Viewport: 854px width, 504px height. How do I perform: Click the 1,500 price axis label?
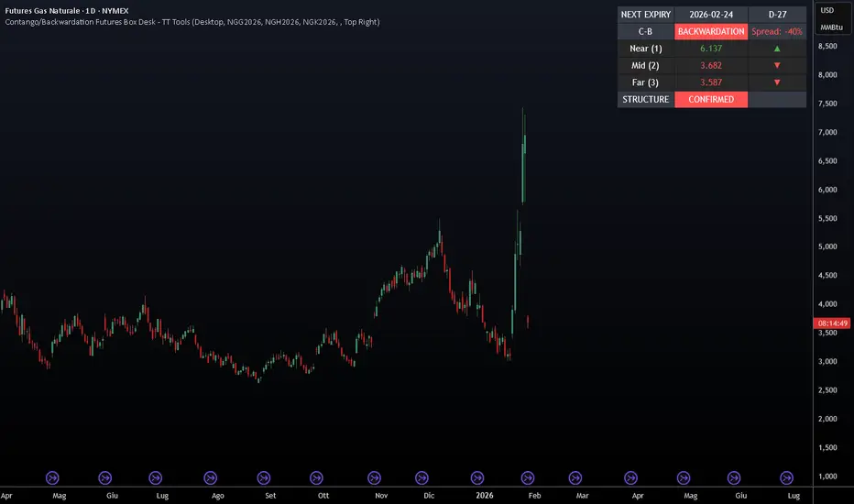(827, 447)
